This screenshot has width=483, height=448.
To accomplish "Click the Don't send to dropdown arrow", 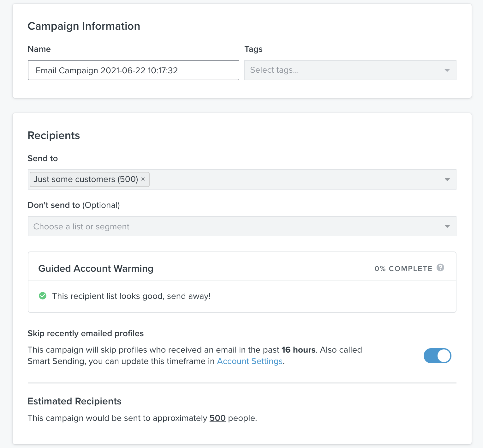I will coord(447,226).
